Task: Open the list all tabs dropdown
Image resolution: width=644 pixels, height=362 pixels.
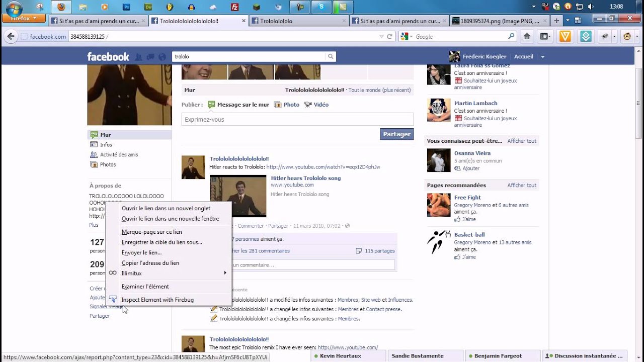Action: click(x=568, y=21)
